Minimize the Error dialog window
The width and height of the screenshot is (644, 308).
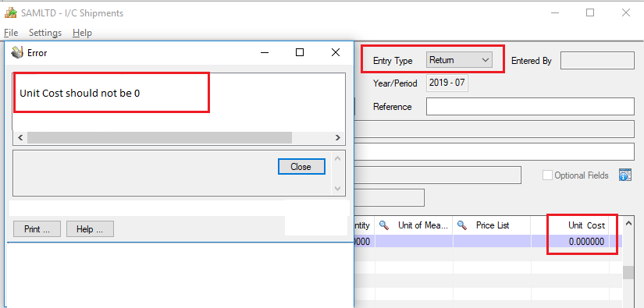(265, 52)
